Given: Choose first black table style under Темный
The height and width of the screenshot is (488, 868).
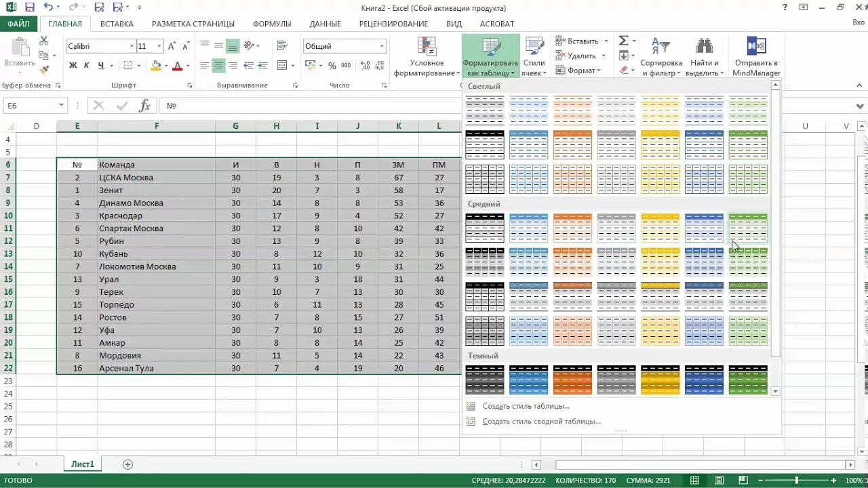Looking at the screenshot, I should click(x=485, y=380).
